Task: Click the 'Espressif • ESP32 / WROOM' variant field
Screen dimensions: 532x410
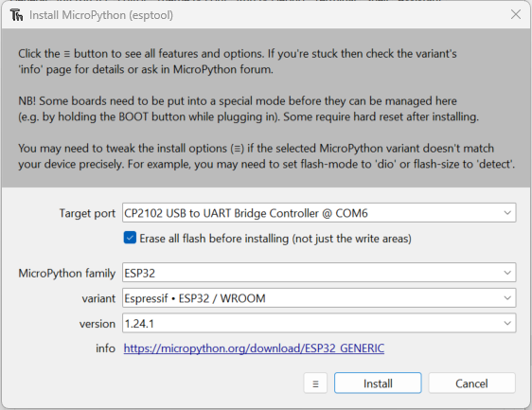Action: (319, 298)
